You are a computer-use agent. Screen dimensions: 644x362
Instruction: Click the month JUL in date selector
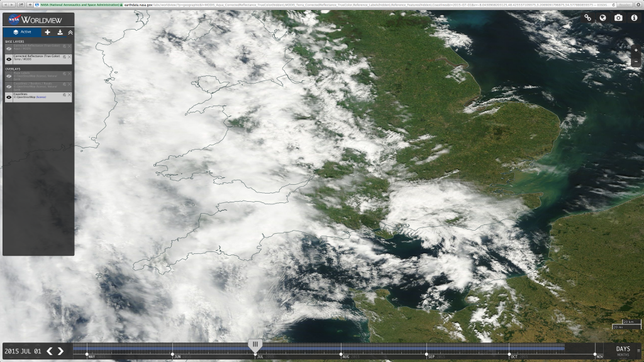pyautogui.click(x=26, y=351)
